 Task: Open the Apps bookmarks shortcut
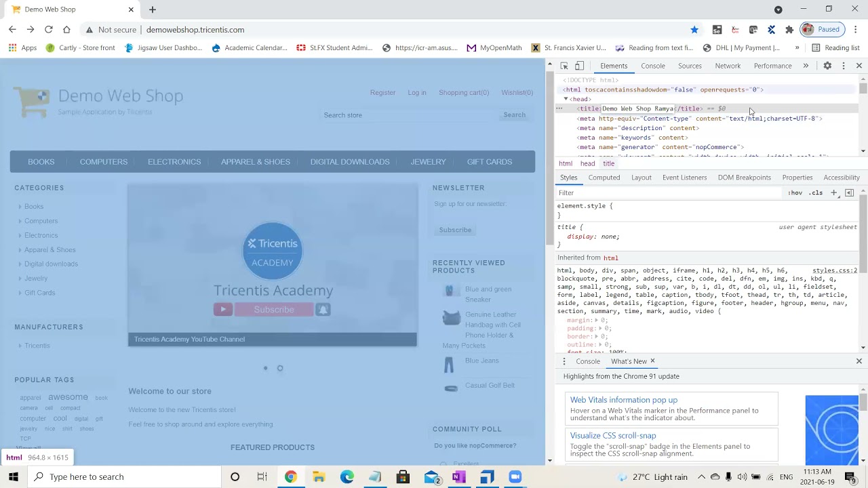click(x=22, y=48)
